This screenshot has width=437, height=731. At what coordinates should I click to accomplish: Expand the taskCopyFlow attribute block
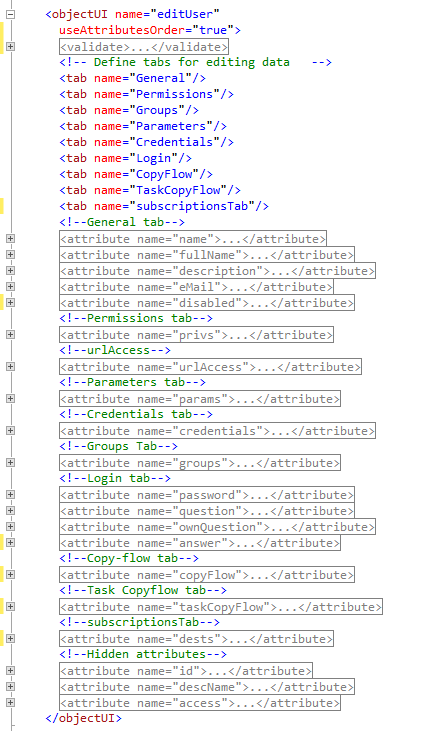10,607
